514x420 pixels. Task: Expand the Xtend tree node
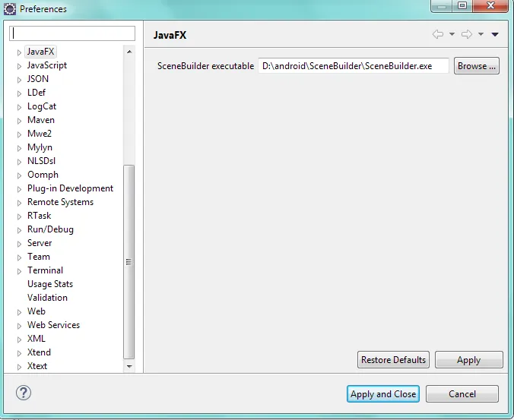pyautogui.click(x=19, y=353)
